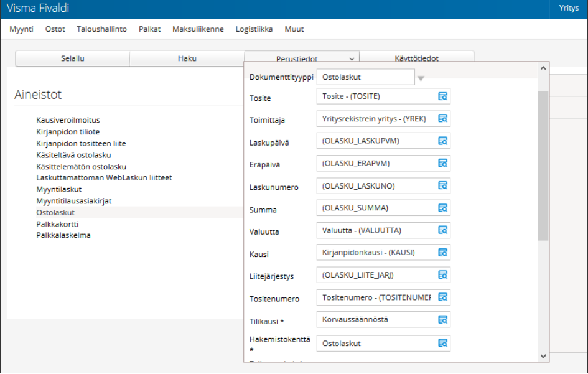This screenshot has height=374, width=588.
Task: Open lookup icon for Laskunumero field
Action: click(x=442, y=185)
